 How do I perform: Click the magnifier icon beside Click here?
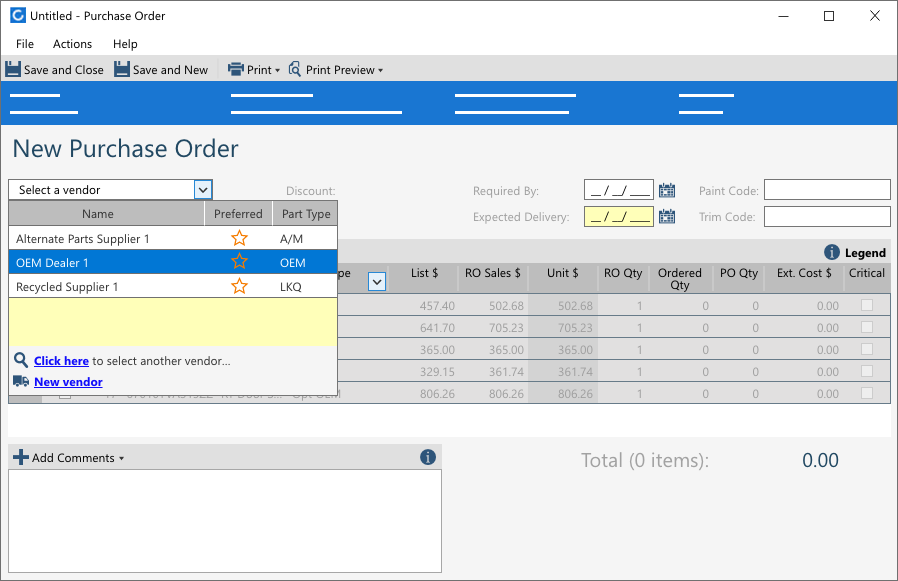(x=21, y=360)
